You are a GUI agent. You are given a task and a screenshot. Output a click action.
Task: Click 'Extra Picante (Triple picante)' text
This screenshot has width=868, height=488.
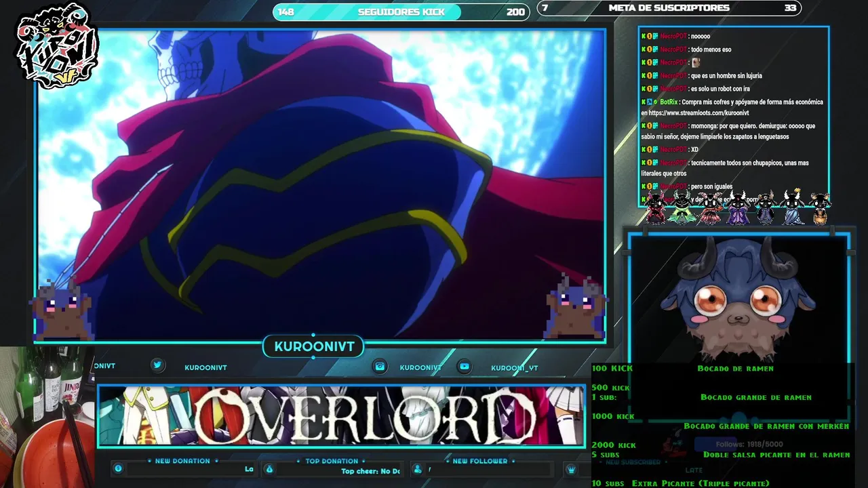pos(701,483)
